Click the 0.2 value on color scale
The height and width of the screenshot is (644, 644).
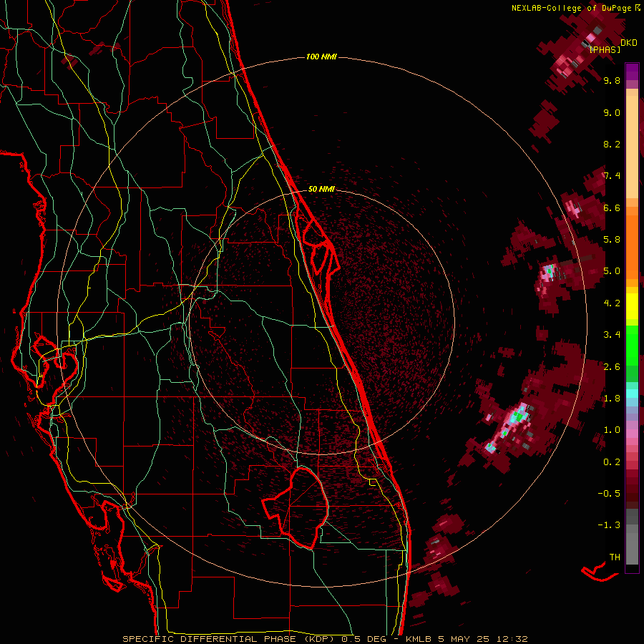point(612,462)
